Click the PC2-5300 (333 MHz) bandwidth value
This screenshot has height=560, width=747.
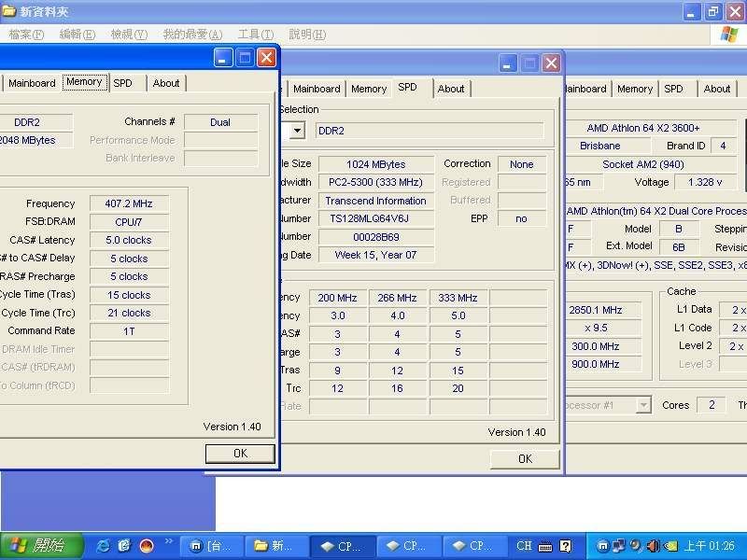click(x=376, y=182)
